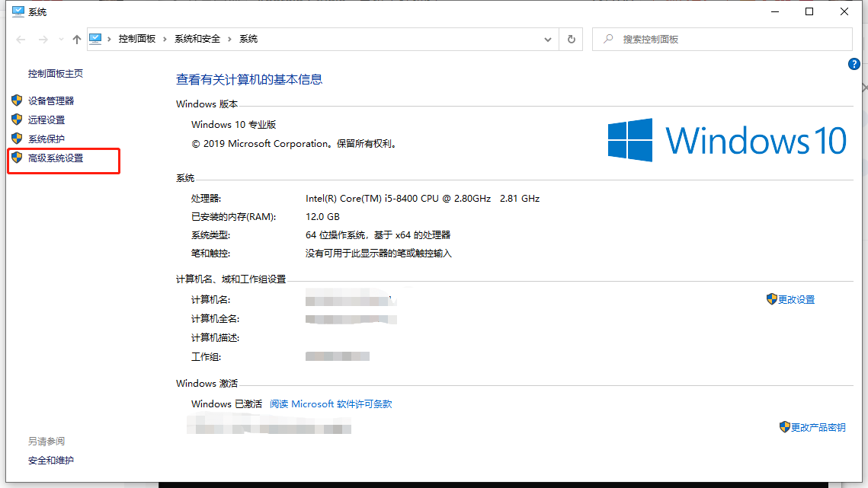Screen dimensions: 868x488
Task: Maximize the 系统 window
Action: (809, 11)
